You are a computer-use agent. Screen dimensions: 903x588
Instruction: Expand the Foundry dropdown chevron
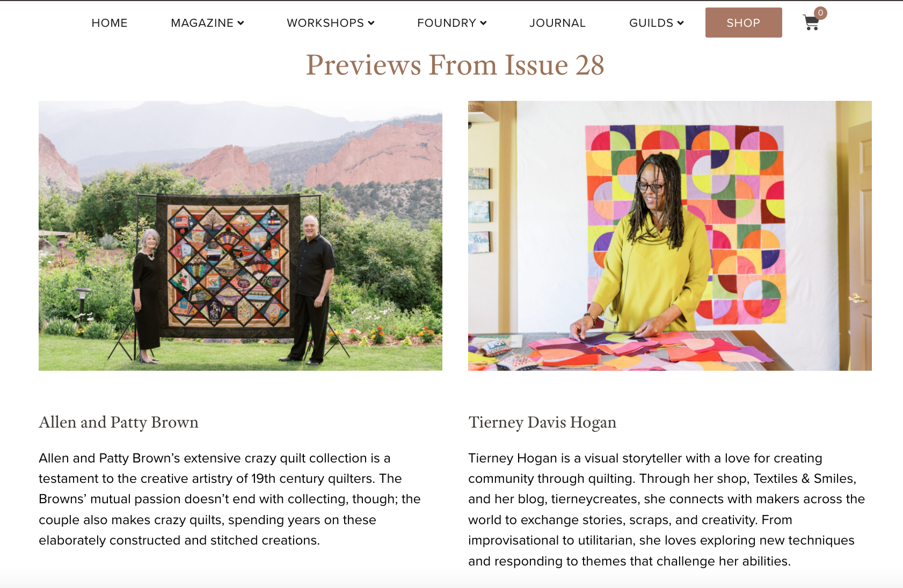pos(483,23)
